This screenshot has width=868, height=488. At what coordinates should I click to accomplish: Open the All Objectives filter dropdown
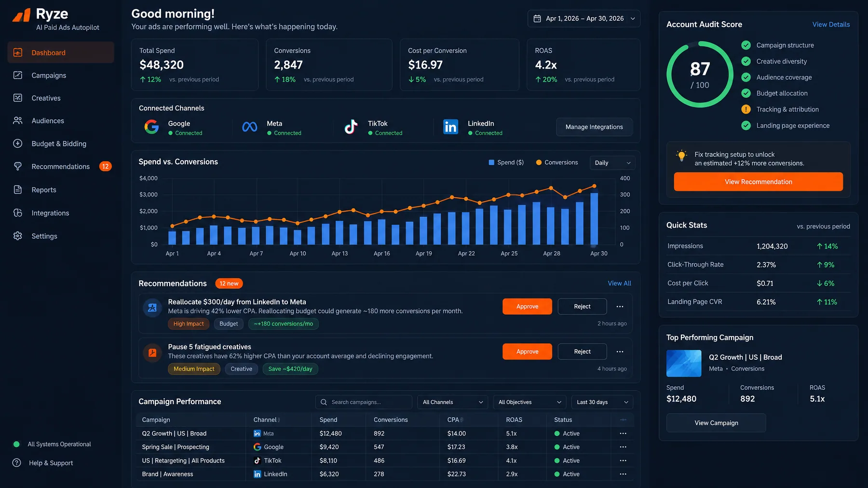pyautogui.click(x=529, y=402)
